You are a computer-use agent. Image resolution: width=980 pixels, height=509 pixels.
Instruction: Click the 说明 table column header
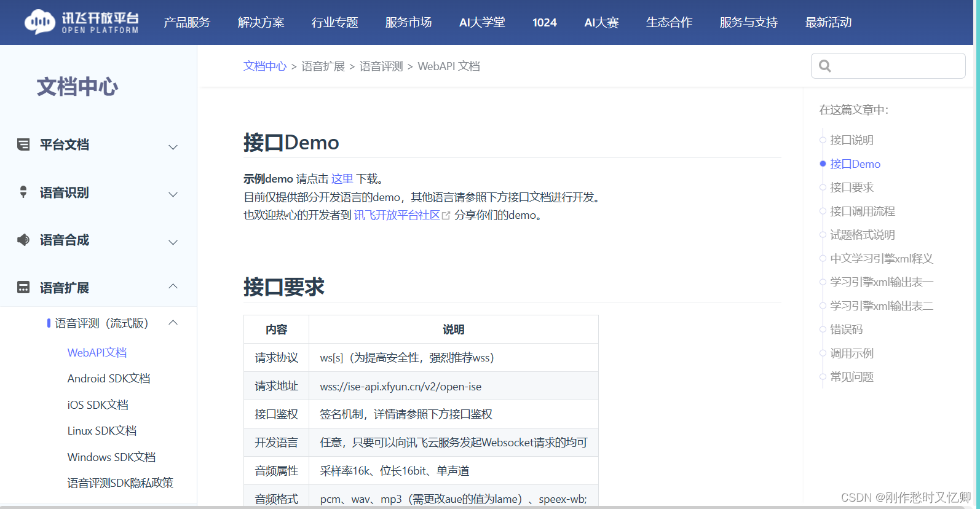click(x=454, y=329)
